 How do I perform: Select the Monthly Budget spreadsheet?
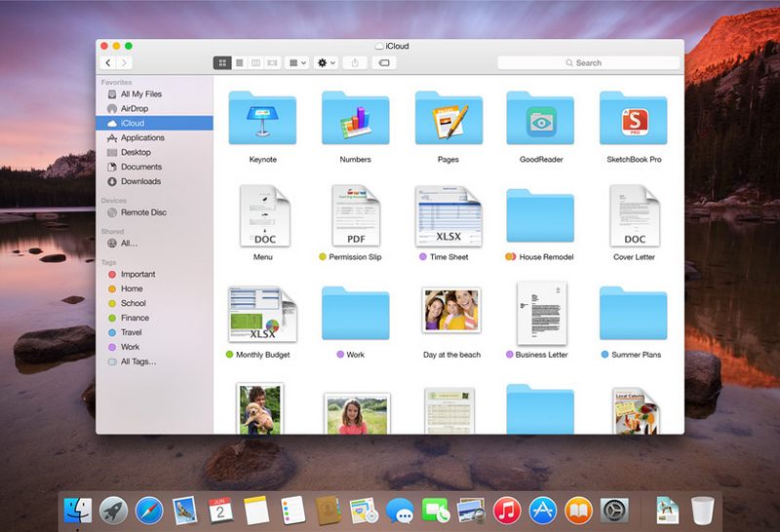pos(262,314)
